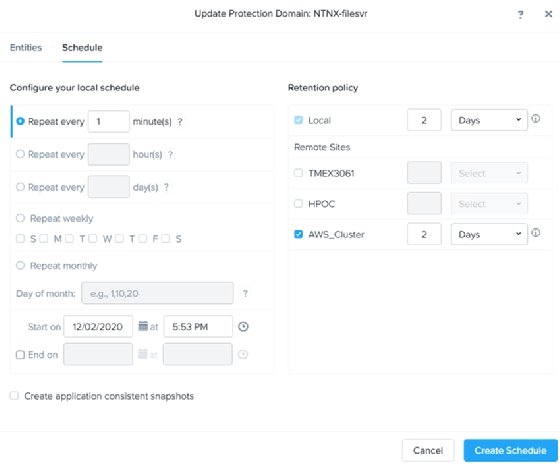This screenshot has height=466, width=560.
Task: Switch to the Schedule tab
Action: (x=82, y=47)
